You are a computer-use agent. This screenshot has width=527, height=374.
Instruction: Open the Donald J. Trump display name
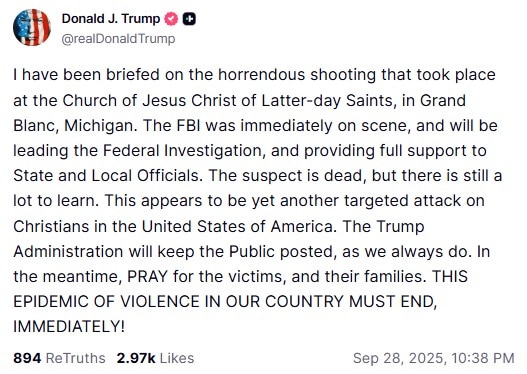[x=111, y=18]
